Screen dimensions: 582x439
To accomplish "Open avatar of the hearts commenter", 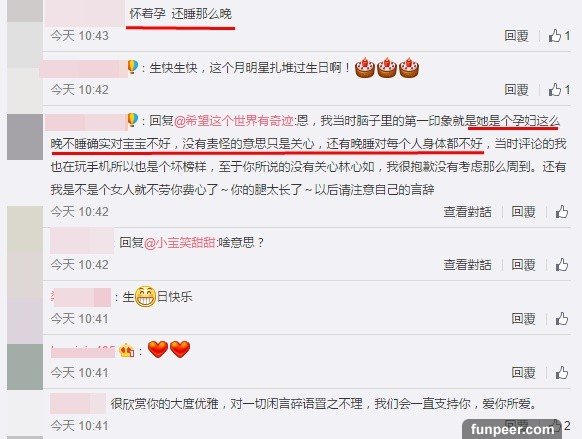I will coord(25,367).
